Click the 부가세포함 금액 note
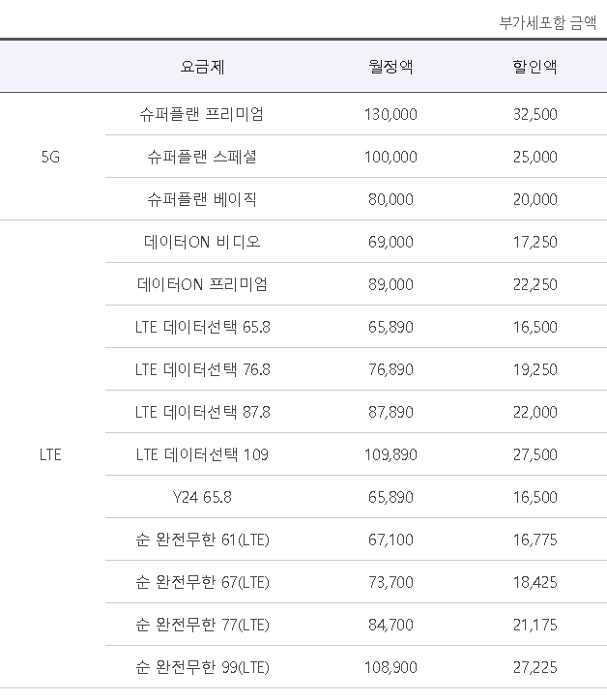Screen dimensions: 607x700 point(548,22)
